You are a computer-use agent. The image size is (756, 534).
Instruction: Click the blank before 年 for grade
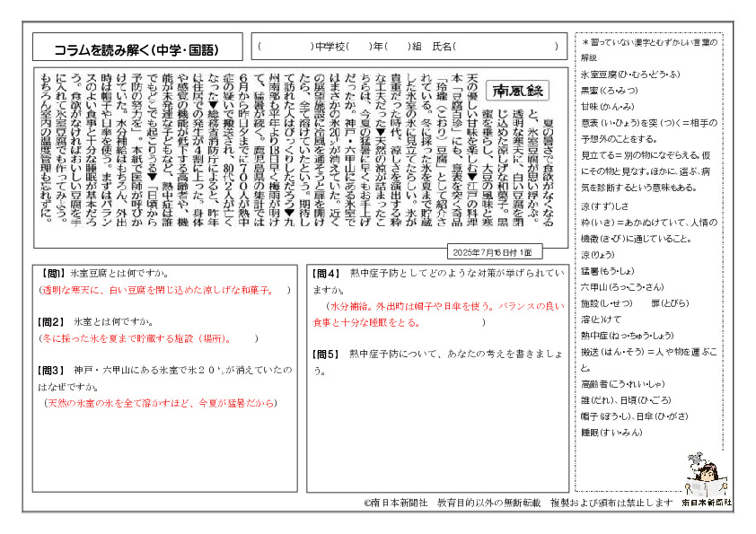pyautogui.click(x=359, y=47)
